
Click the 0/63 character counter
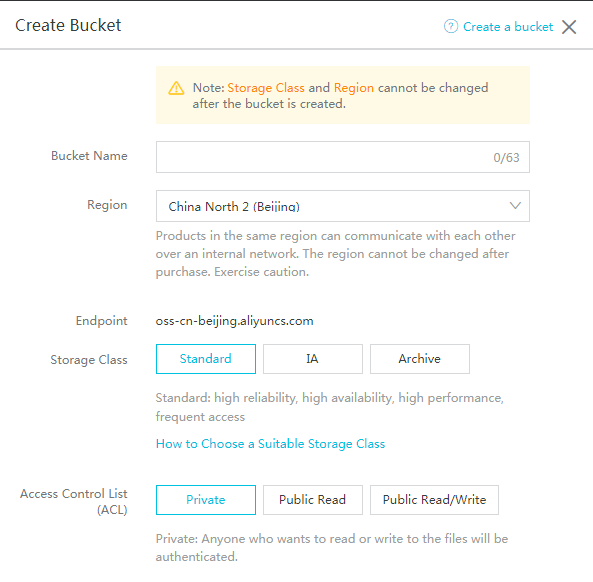pyautogui.click(x=506, y=158)
